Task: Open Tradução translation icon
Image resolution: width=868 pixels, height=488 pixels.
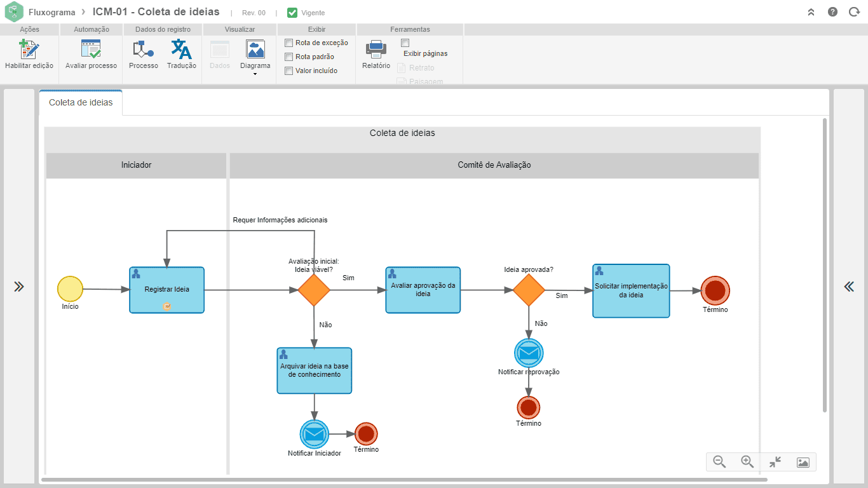Action: pyautogui.click(x=182, y=50)
